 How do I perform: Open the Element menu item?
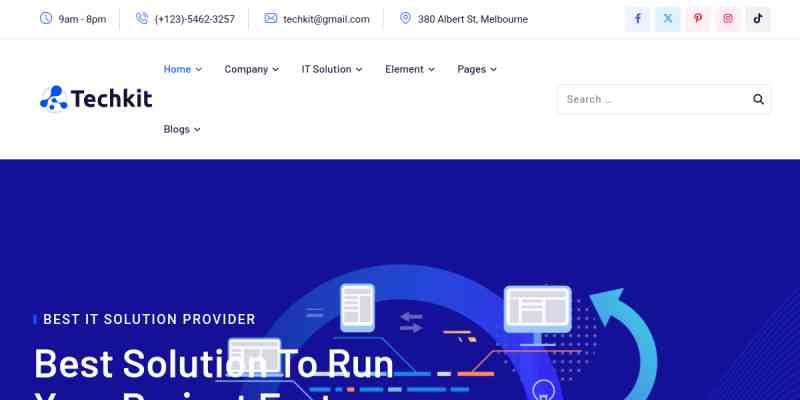(x=410, y=69)
